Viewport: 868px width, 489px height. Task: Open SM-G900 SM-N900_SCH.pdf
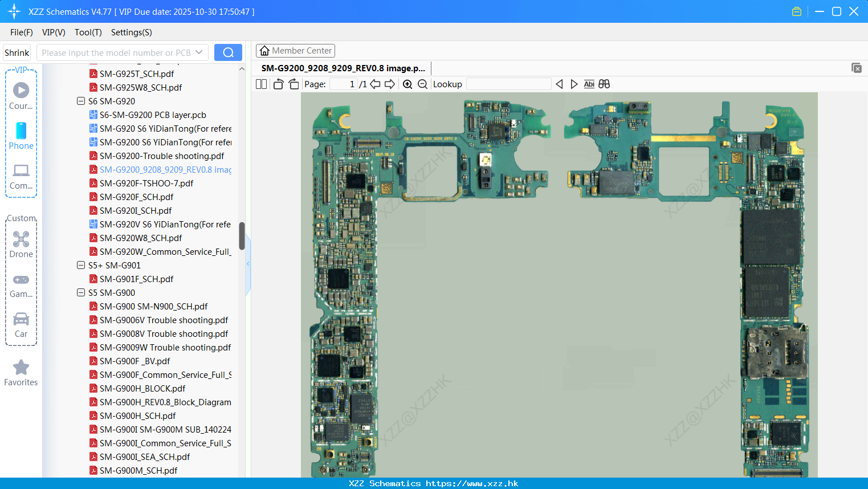[x=153, y=306]
